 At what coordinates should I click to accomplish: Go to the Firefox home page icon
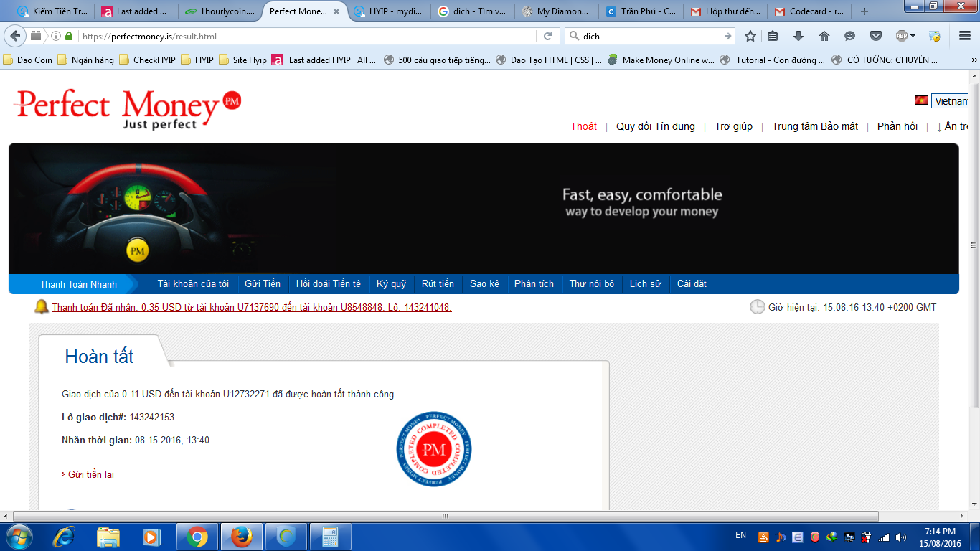click(x=824, y=36)
